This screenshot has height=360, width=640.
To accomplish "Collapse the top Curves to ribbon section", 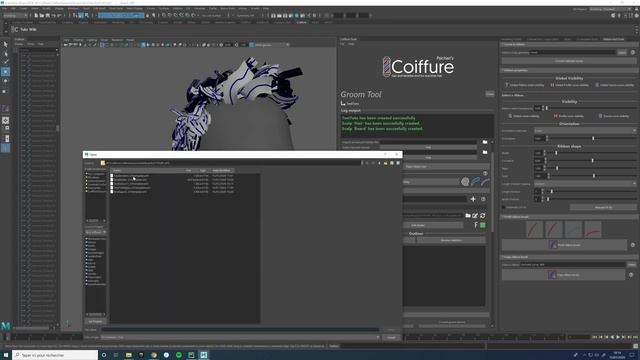I will pyautogui.click(x=569, y=44).
